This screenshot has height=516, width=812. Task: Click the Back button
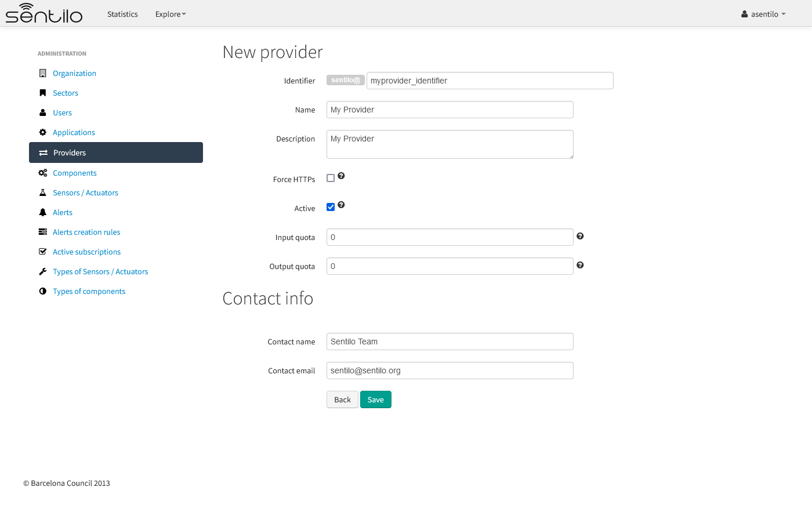[x=342, y=399]
